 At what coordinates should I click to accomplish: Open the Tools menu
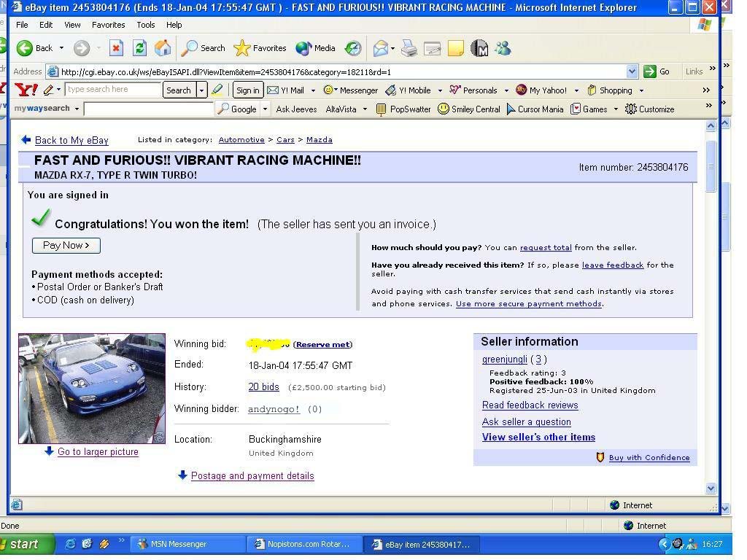(145, 24)
